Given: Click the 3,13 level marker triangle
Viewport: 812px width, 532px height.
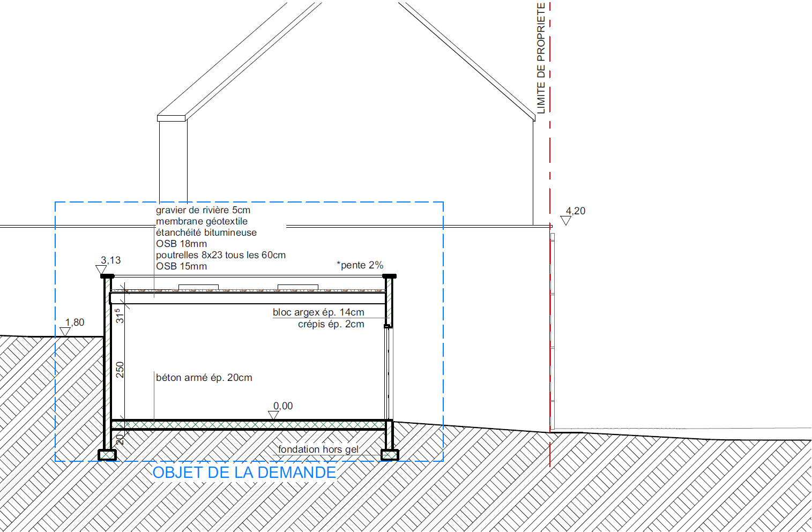Looking at the screenshot, I should (101, 269).
